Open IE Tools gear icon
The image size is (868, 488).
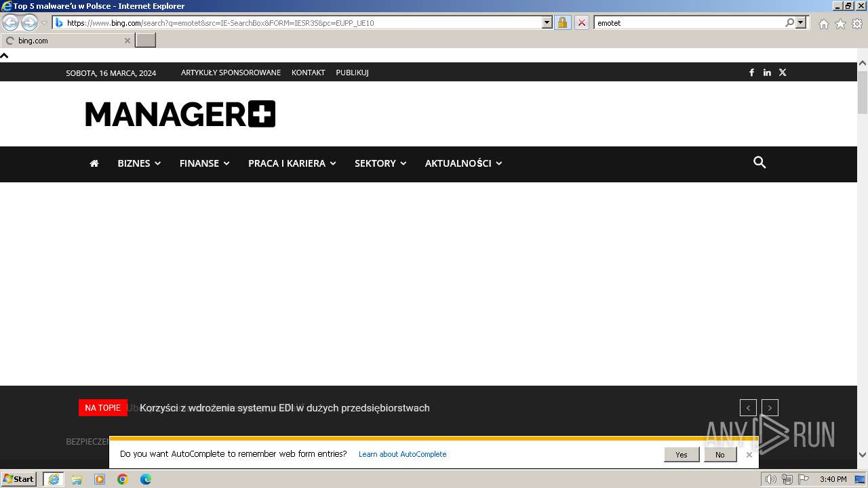[x=857, y=24]
